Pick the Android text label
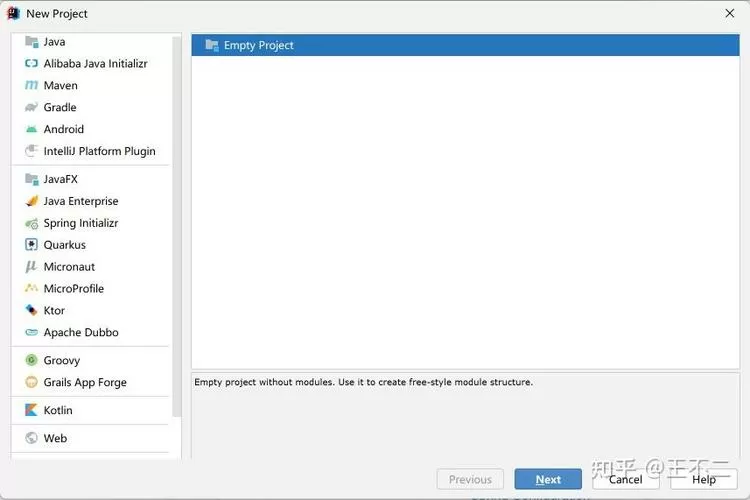Image resolution: width=750 pixels, height=500 pixels. [64, 129]
